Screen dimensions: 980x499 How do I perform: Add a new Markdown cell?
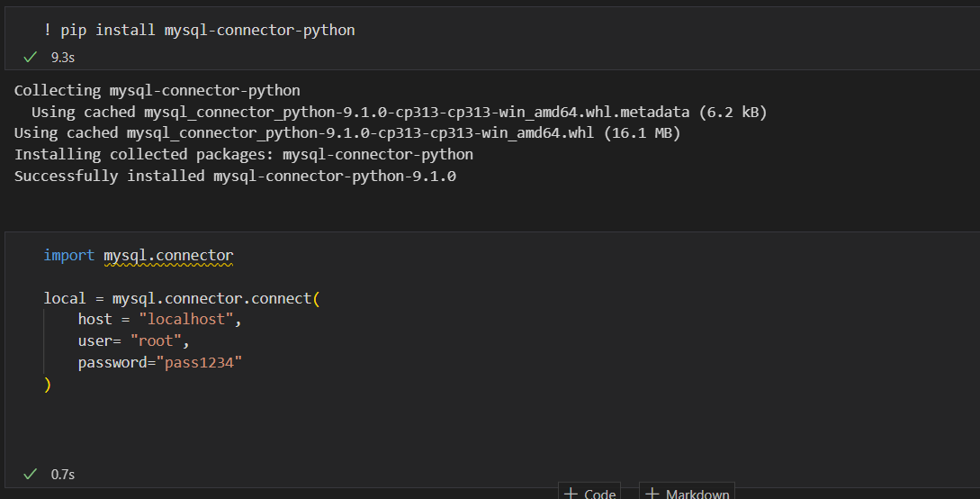687,493
